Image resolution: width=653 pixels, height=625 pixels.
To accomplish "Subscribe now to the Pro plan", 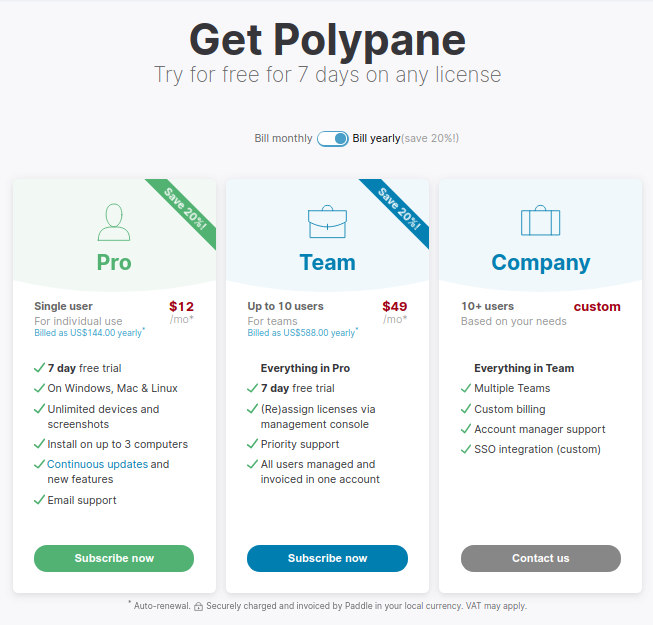I will 114,558.
